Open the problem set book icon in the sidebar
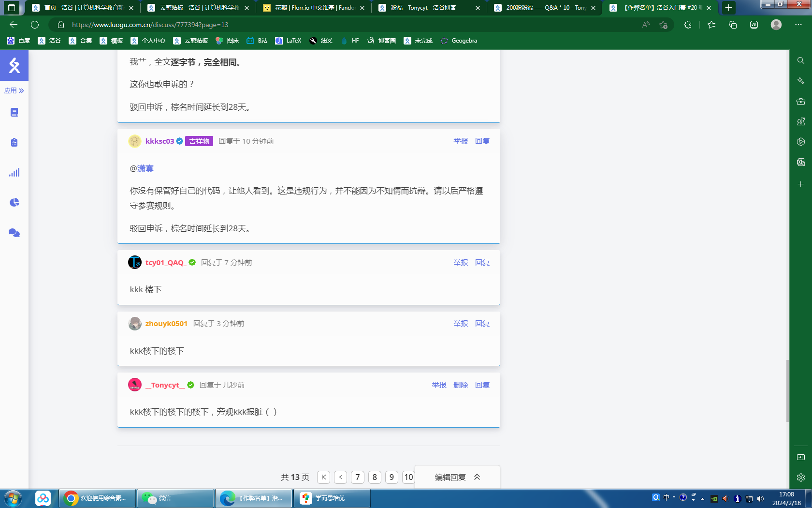812x508 pixels. (x=14, y=112)
